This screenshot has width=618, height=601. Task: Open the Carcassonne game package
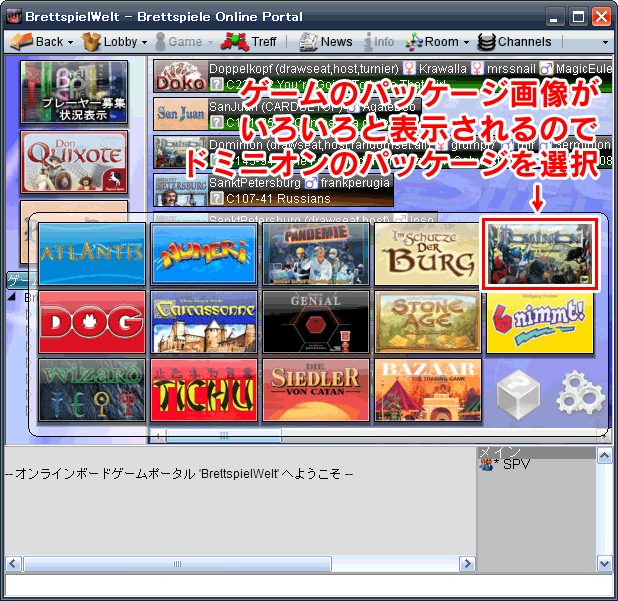[204, 322]
